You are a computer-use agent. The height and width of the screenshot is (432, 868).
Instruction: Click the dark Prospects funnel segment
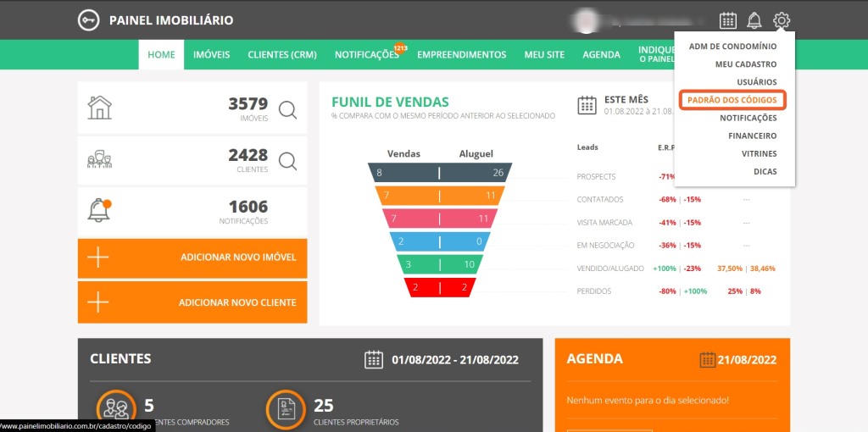coord(439,173)
